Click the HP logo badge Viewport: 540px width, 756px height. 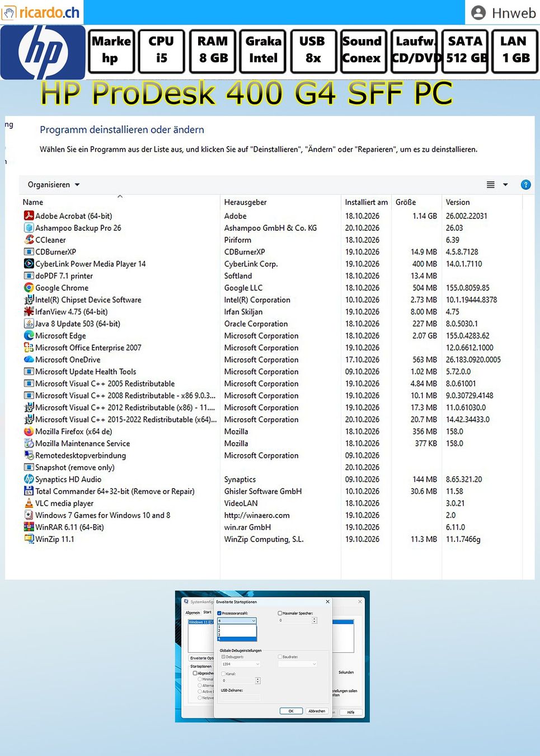[x=43, y=52]
